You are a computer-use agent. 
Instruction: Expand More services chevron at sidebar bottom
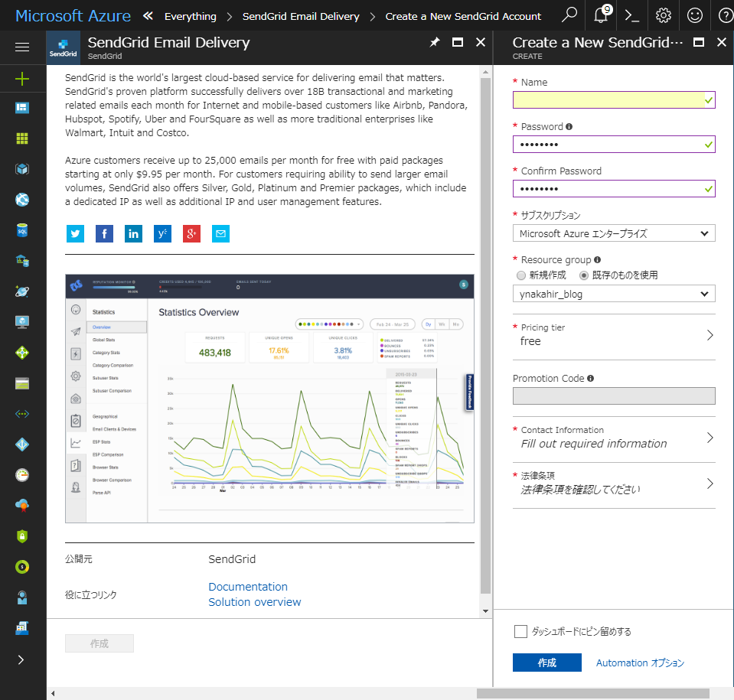[21, 659]
